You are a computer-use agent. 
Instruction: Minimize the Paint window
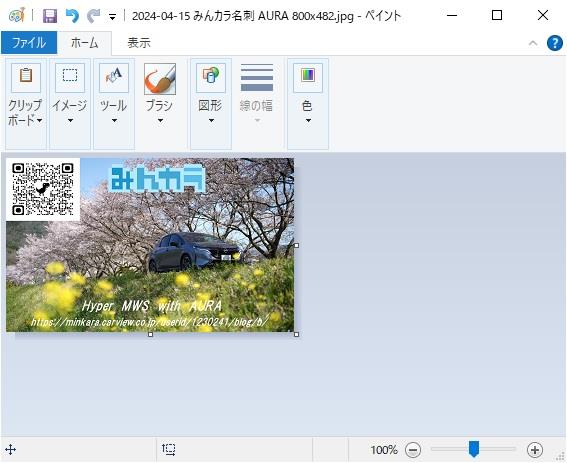pos(452,16)
